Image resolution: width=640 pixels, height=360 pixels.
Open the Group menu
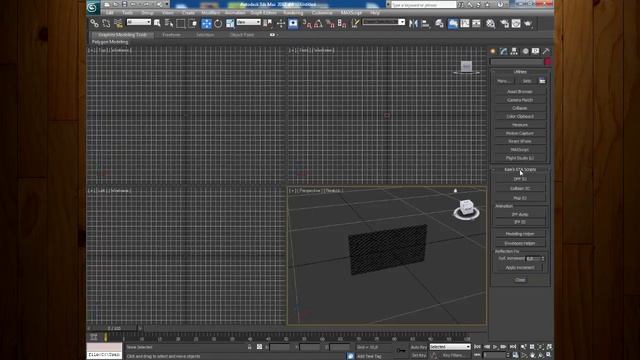click(x=147, y=13)
